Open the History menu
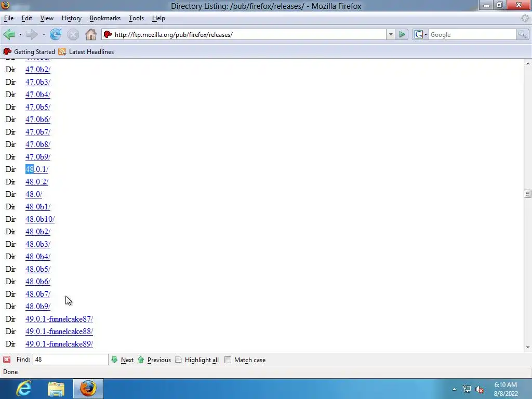 (72, 18)
